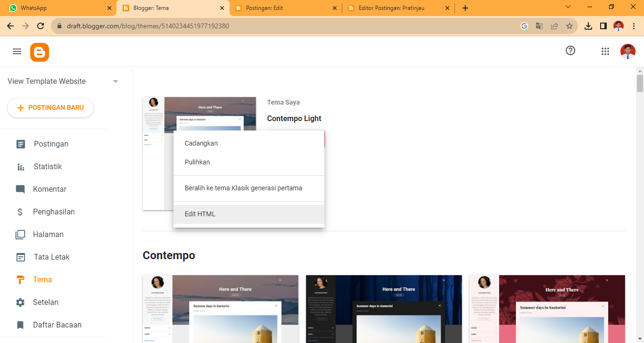Close the Editor Postingan: Pratinjau tab
The height and width of the screenshot is (343, 644).
tap(447, 8)
